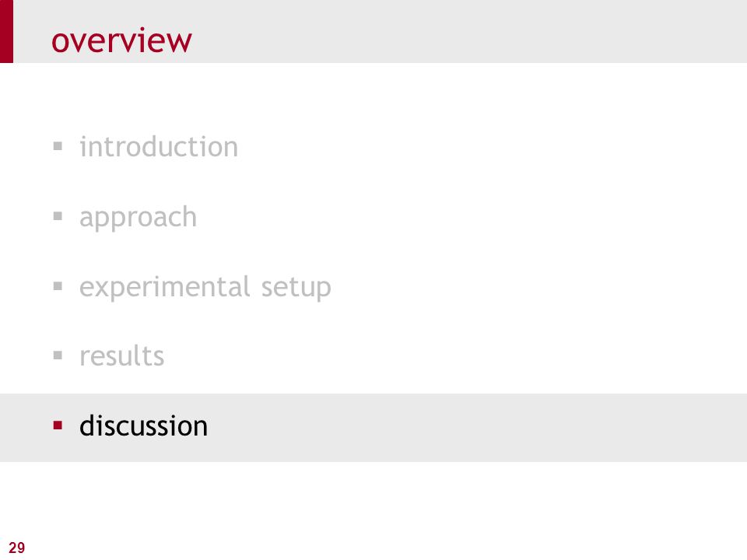Click empty gray highlight band right of discussion
The width and height of the screenshot is (747, 560).
click(x=476, y=427)
